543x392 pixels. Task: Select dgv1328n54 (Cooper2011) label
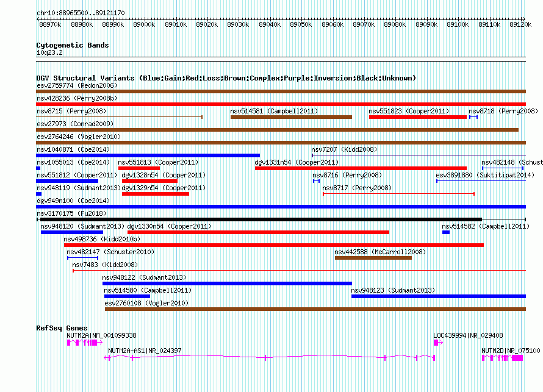pos(164,175)
